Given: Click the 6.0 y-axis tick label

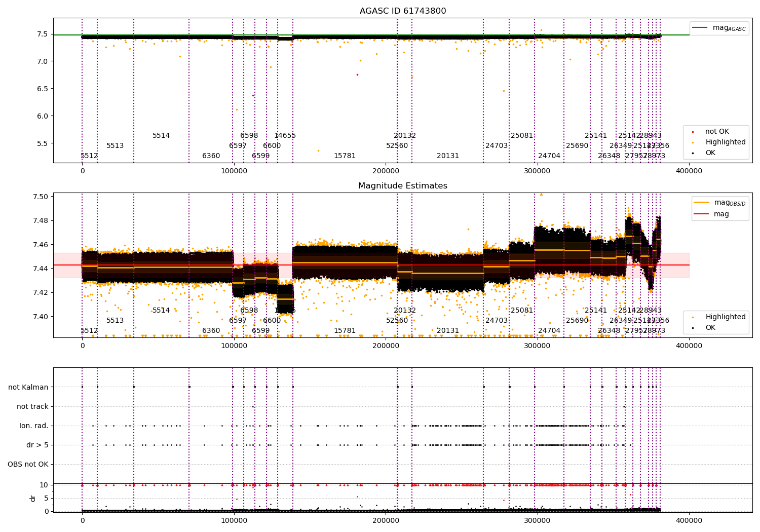Looking at the screenshot, I should [x=43, y=116].
